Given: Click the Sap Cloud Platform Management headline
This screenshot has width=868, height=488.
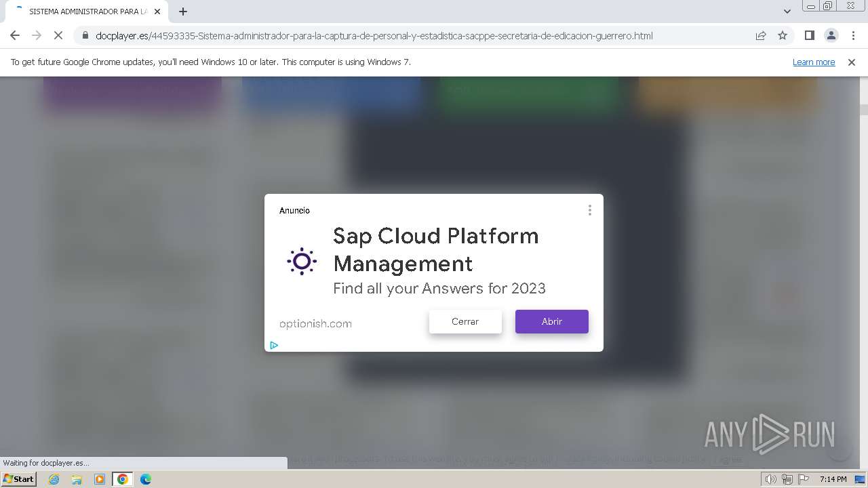Looking at the screenshot, I should click(436, 249).
